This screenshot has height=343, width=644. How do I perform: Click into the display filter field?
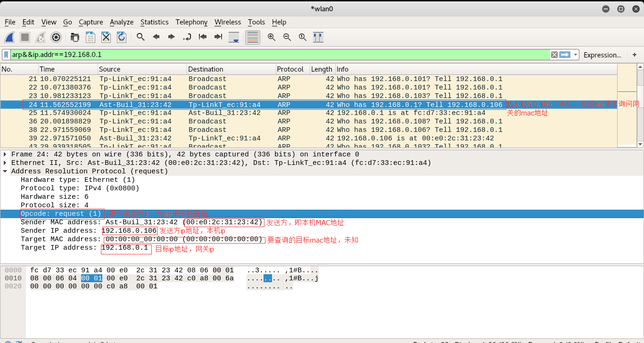point(281,55)
